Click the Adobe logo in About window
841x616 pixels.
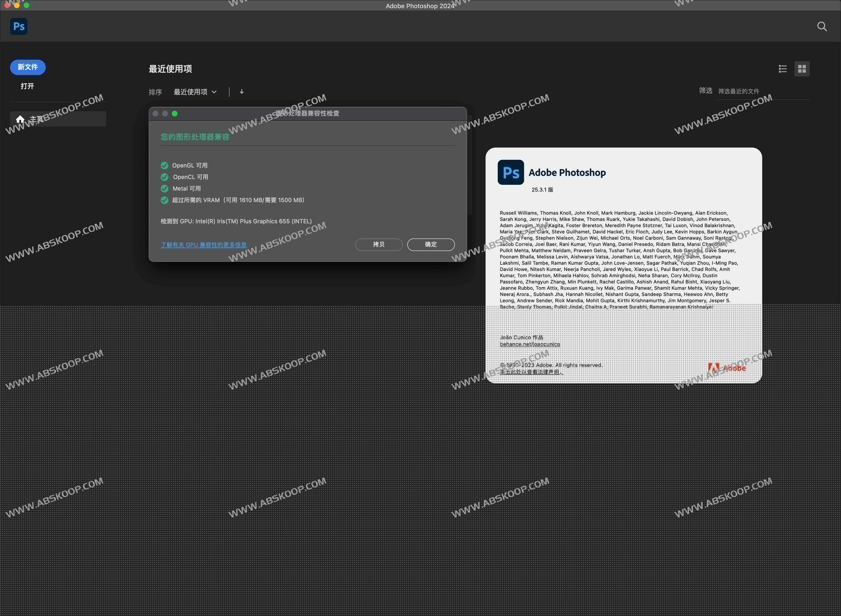tap(727, 368)
